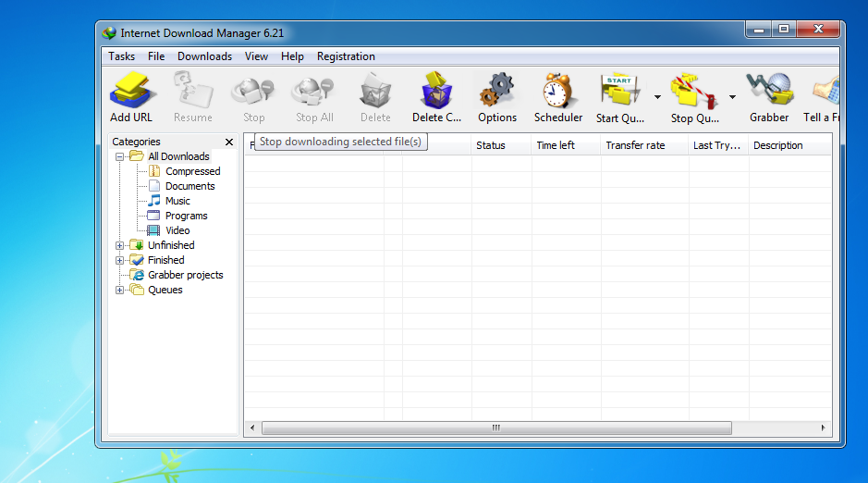Open the Start Queue dropdown arrow
Screen dimensions: 868x483
(x=657, y=97)
